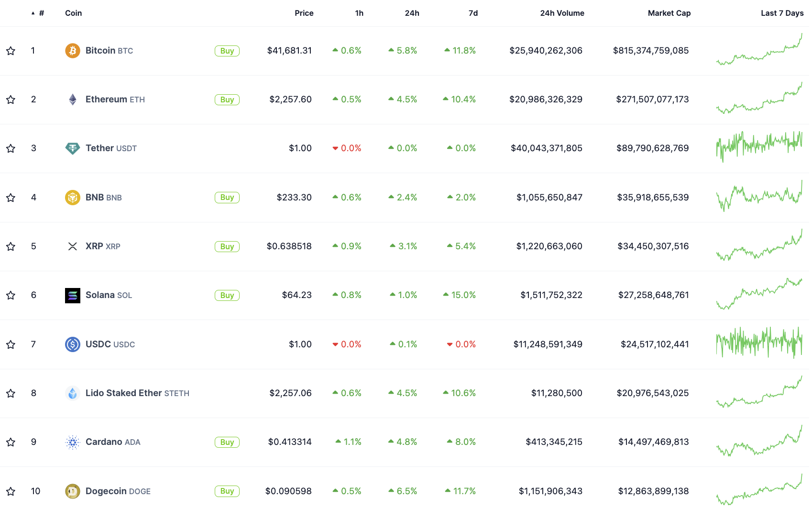Click the Buy button for Bitcoin
The height and width of the screenshot is (509, 812).
click(x=227, y=51)
